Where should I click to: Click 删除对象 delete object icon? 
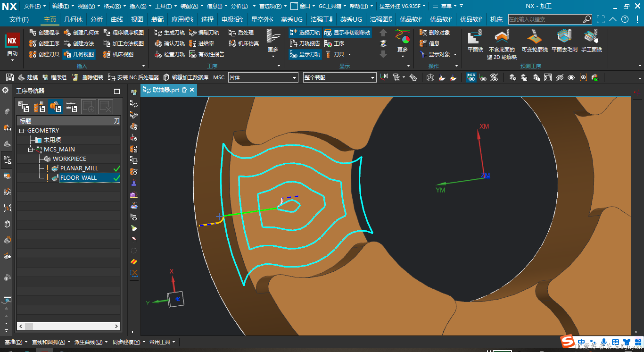pos(423,33)
